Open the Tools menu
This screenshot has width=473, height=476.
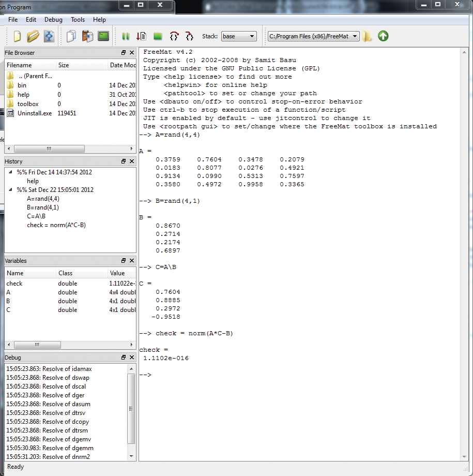(78, 20)
